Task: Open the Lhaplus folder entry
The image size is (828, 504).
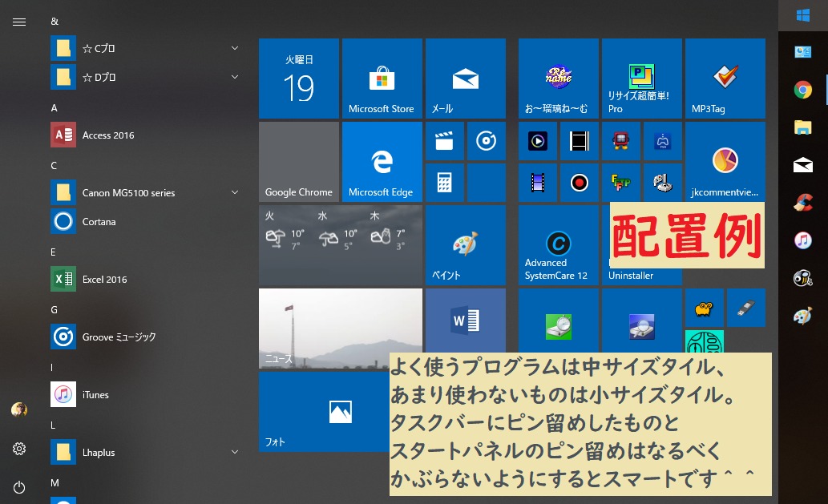Action: pos(146,452)
